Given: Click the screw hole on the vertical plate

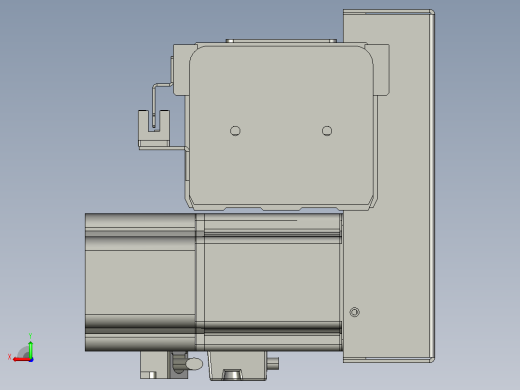Looking at the screenshot, I should [354, 312].
